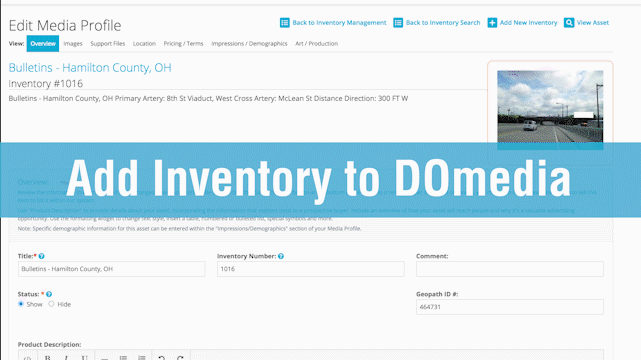Click into the Geopath ID # field
641x360 pixels.
[x=509, y=307]
